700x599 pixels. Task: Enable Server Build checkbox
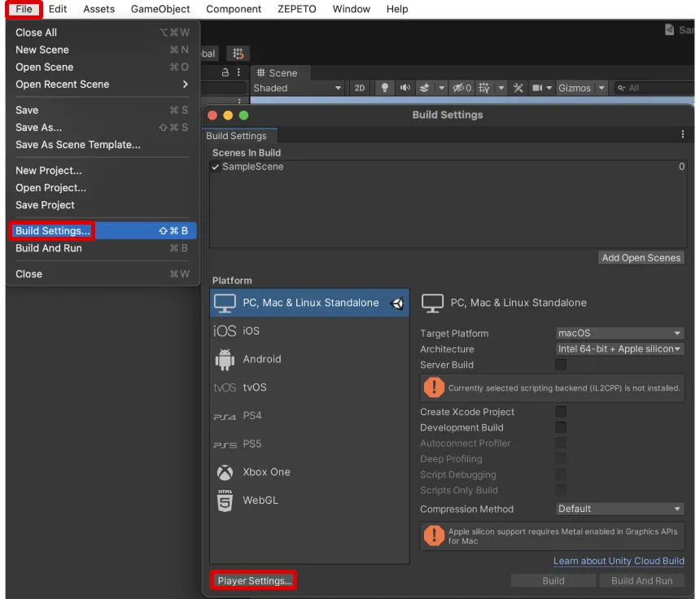[x=561, y=365]
